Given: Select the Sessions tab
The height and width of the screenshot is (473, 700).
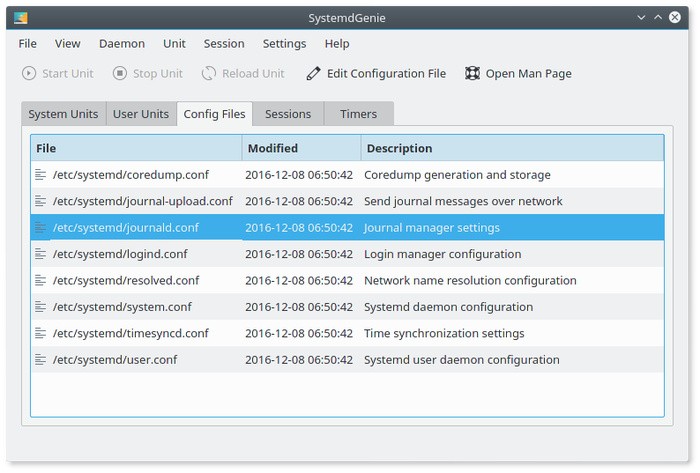Looking at the screenshot, I should [x=288, y=114].
